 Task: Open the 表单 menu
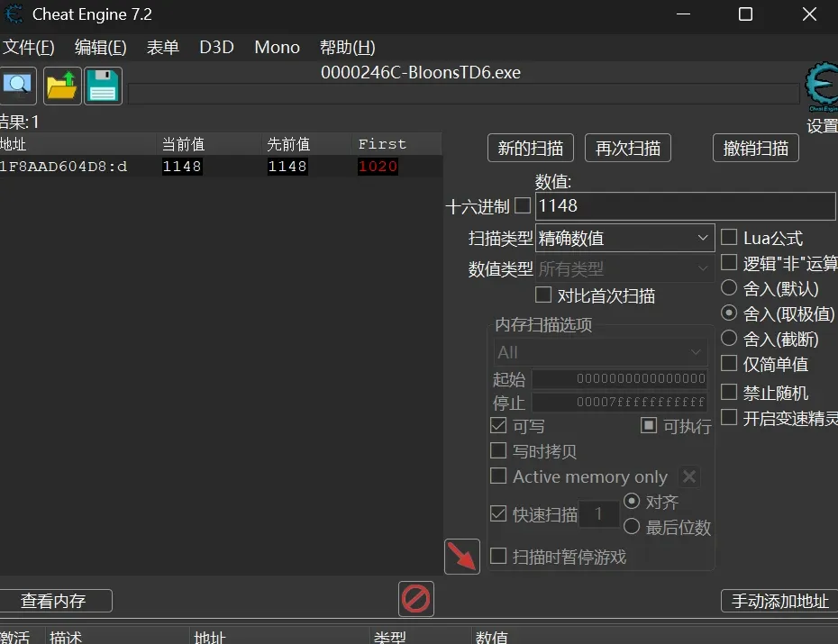pyautogui.click(x=162, y=48)
